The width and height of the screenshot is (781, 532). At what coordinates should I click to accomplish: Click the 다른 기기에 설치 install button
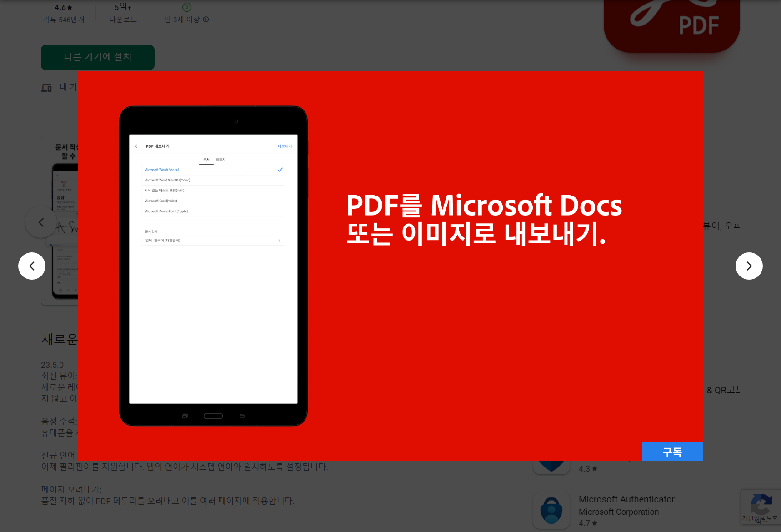[98, 57]
